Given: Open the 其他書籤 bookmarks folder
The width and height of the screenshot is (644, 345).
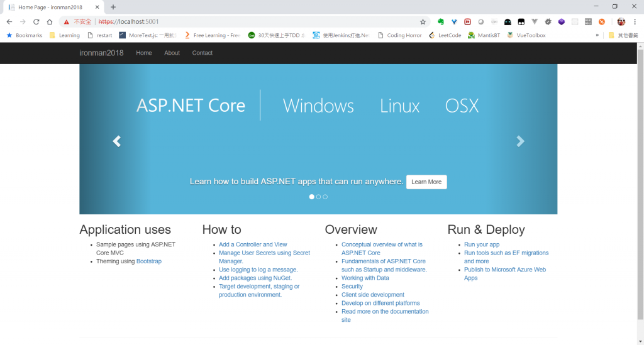Looking at the screenshot, I should [x=623, y=35].
